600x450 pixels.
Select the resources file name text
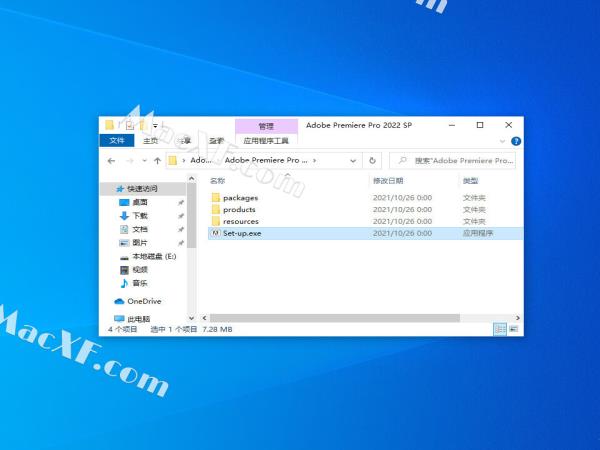tap(241, 222)
